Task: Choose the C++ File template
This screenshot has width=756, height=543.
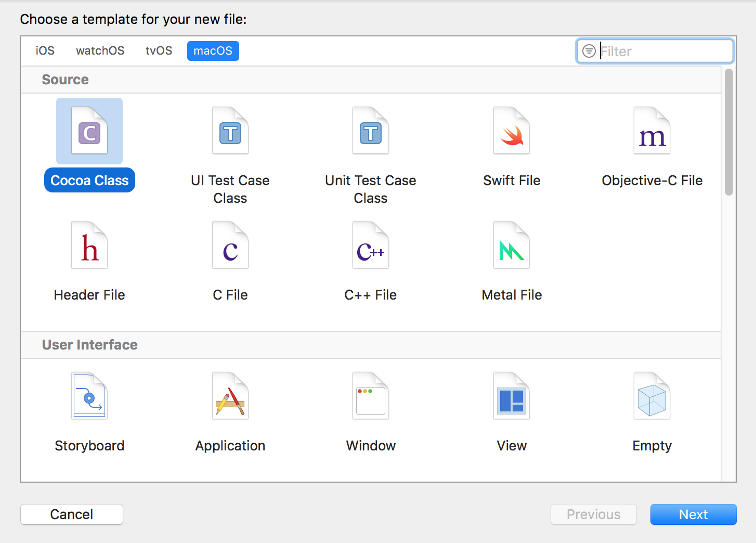Action: [371, 245]
